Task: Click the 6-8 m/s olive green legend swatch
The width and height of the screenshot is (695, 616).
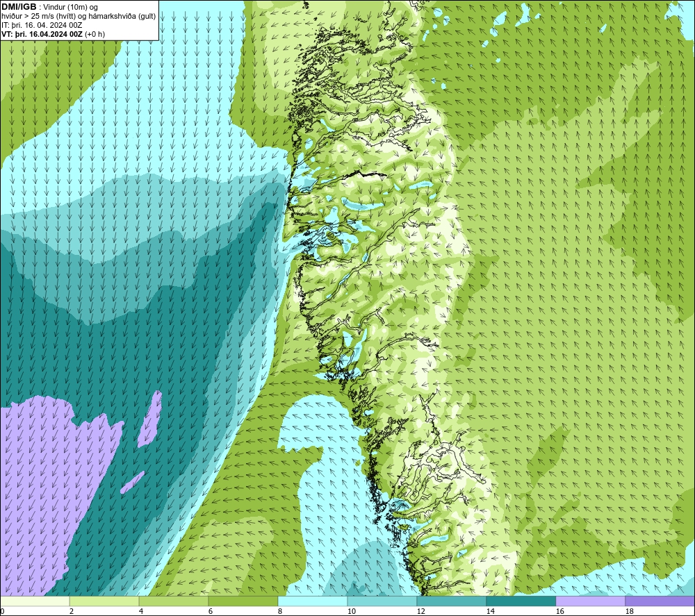Action: click(x=243, y=601)
